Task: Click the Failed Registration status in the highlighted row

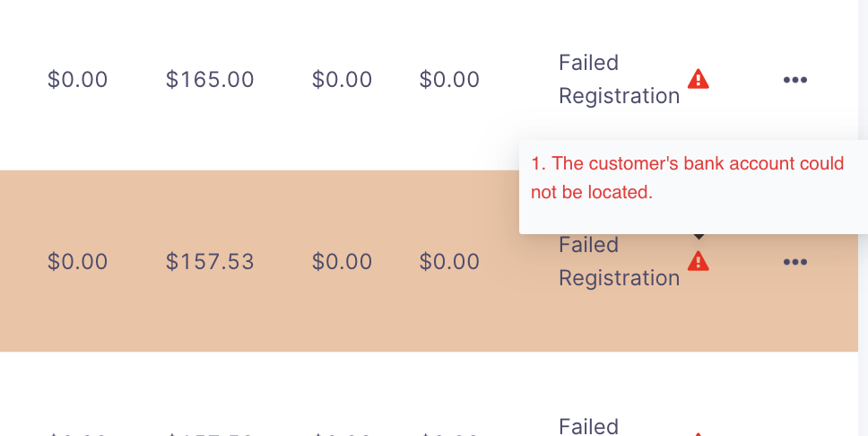Action: click(619, 261)
